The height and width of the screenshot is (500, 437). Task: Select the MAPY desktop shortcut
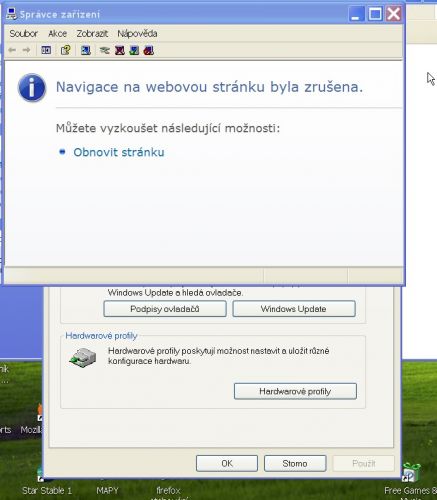pos(107,490)
